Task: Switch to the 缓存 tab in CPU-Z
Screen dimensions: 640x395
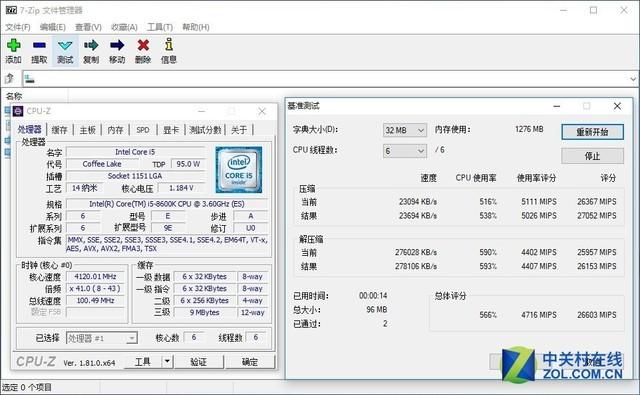Action: [60, 130]
